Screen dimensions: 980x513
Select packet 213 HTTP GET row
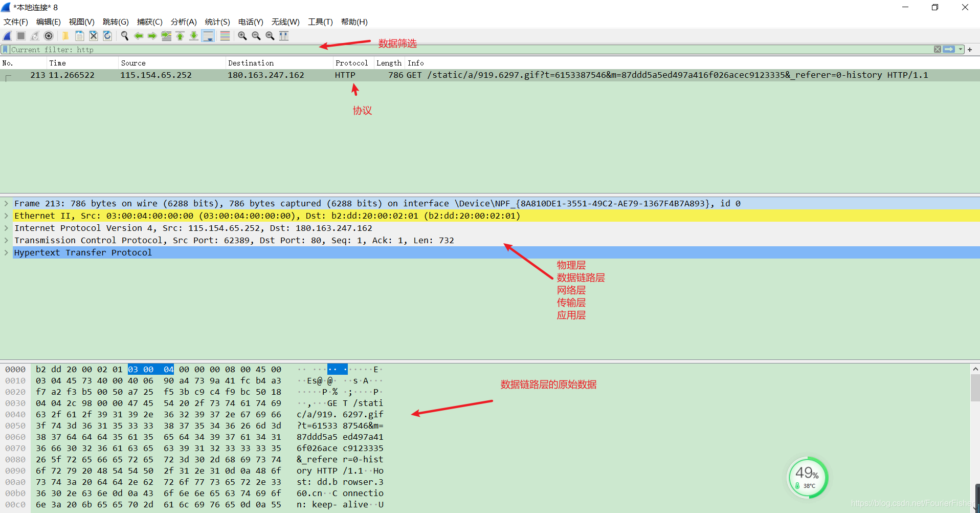(x=490, y=75)
